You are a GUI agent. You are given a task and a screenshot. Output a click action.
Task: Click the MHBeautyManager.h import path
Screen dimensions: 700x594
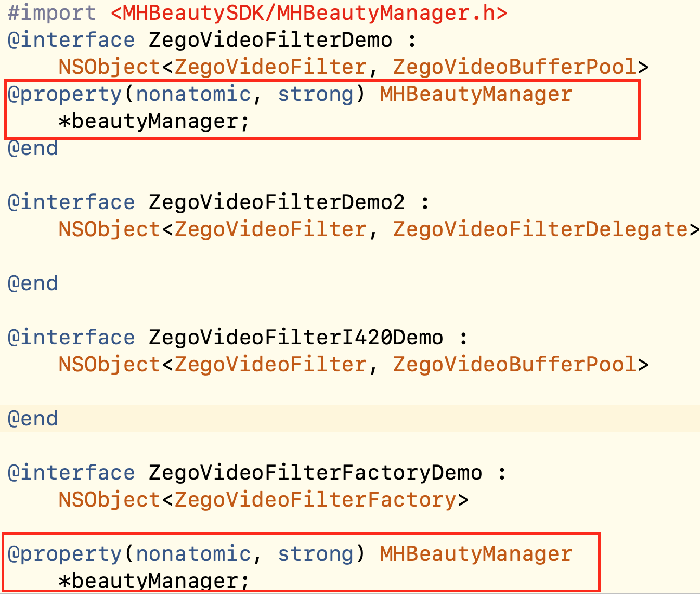(309, 13)
